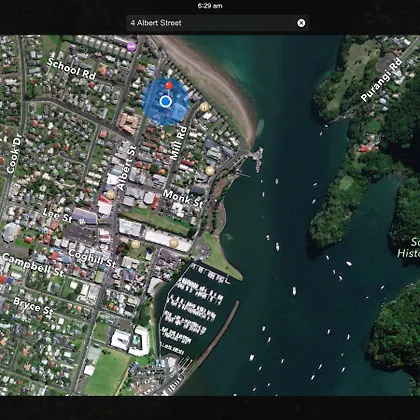420x420 pixels.
Task: Tap the Mill Rd street label
Action: (x=179, y=143)
